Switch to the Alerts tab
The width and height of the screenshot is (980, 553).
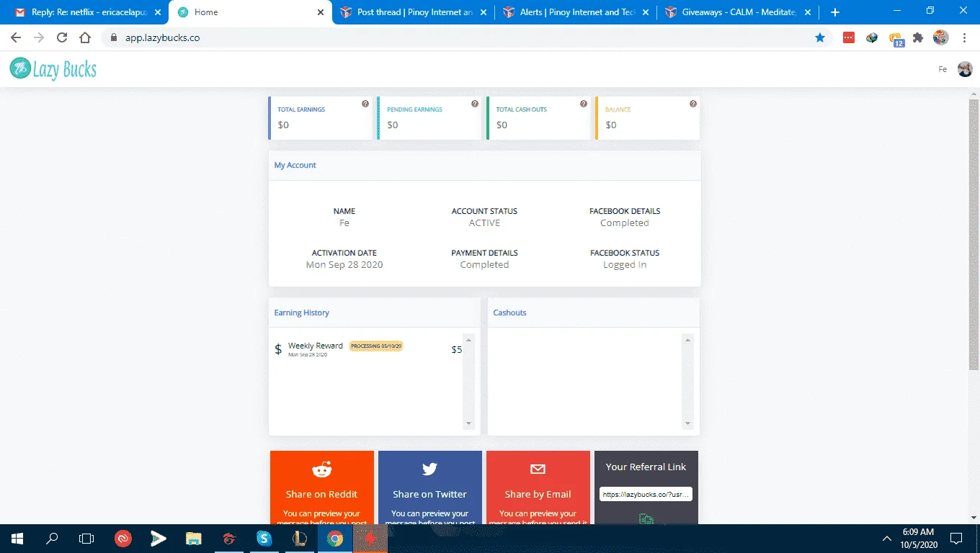pyautogui.click(x=577, y=12)
